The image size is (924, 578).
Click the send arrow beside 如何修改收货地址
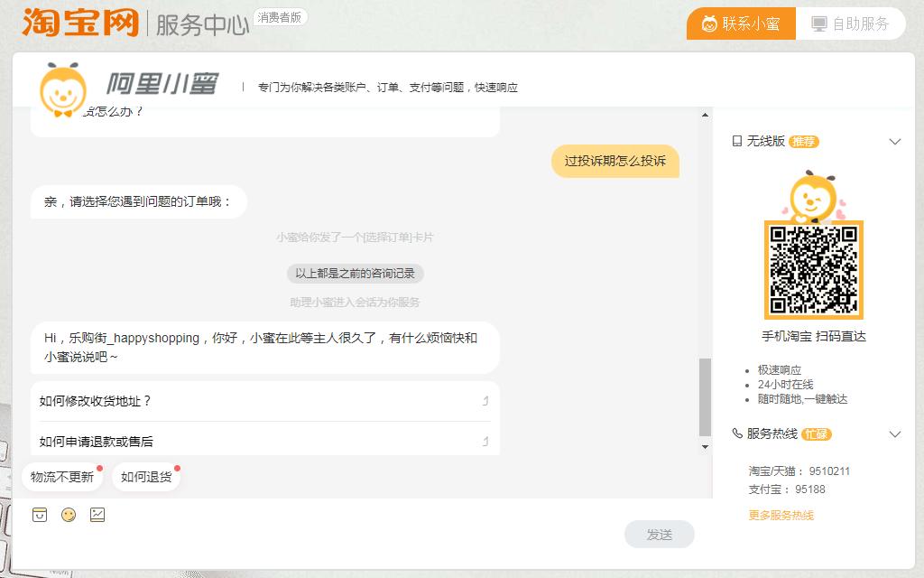485,400
